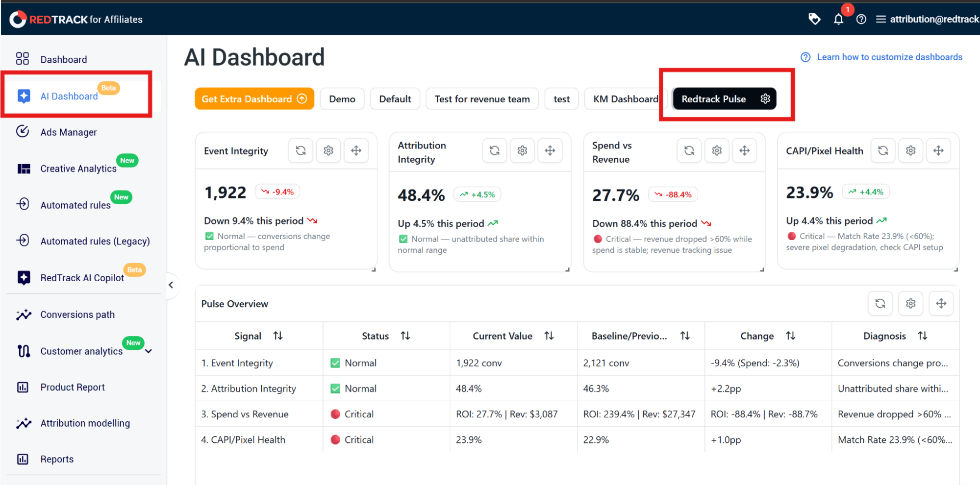Select the test dashboard tab
980x485 pixels.
(x=562, y=99)
